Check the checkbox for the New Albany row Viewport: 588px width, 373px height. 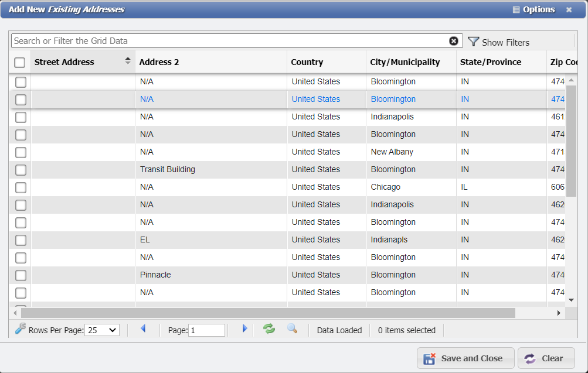pyautogui.click(x=21, y=152)
